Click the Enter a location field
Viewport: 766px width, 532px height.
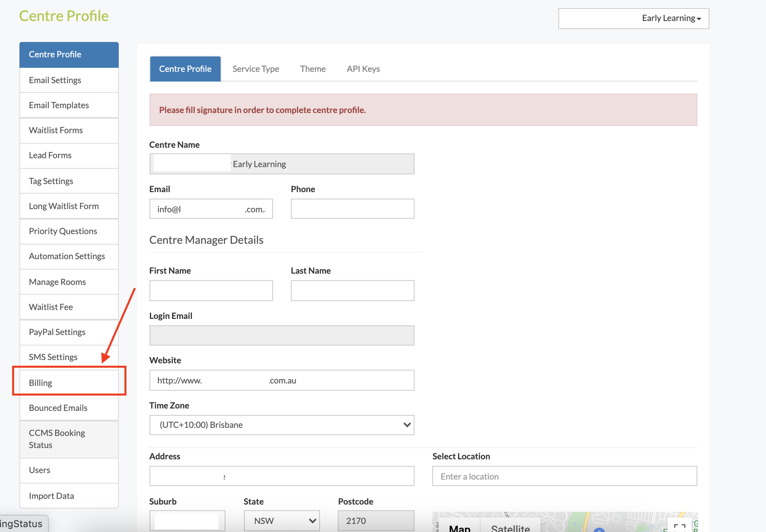[565, 476]
